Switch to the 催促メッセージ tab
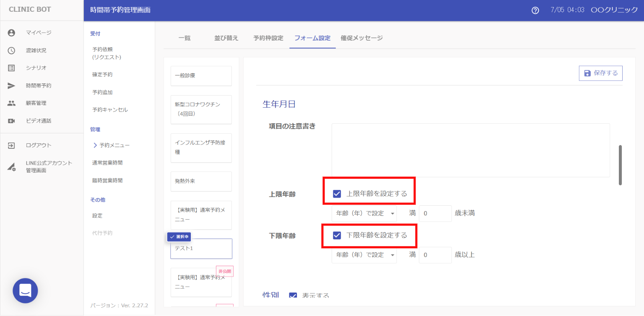The width and height of the screenshot is (644, 316). [361, 38]
